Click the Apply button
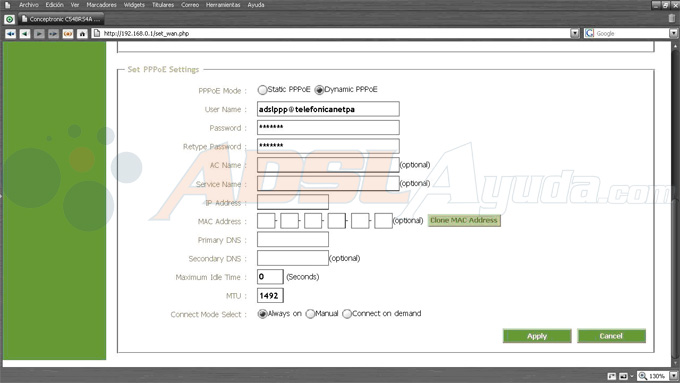This screenshot has width=680, height=383. tap(537, 336)
